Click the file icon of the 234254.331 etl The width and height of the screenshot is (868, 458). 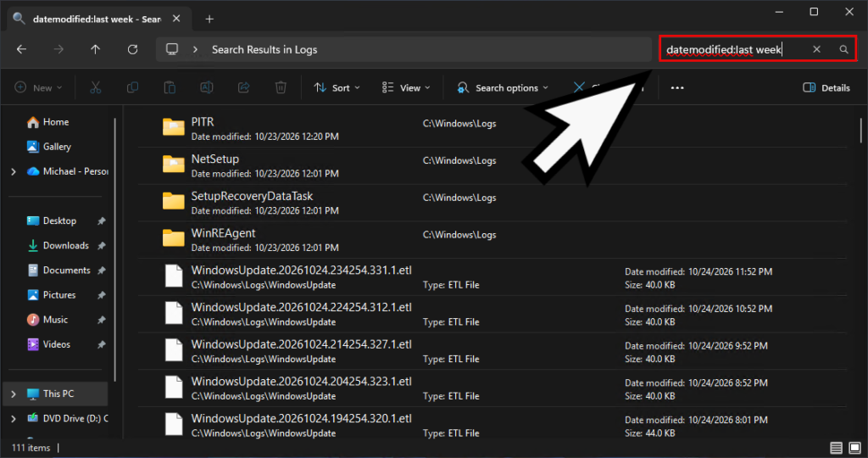(174, 276)
